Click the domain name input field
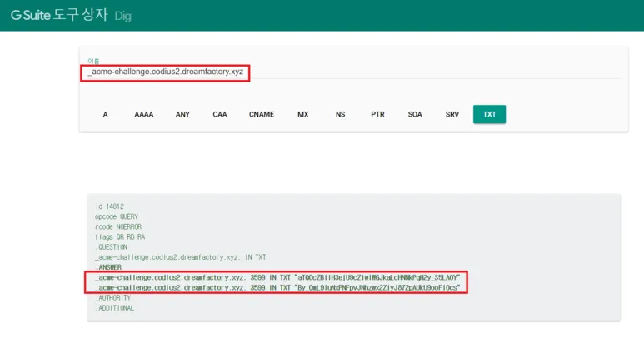This screenshot has width=644, height=338. coord(353,72)
